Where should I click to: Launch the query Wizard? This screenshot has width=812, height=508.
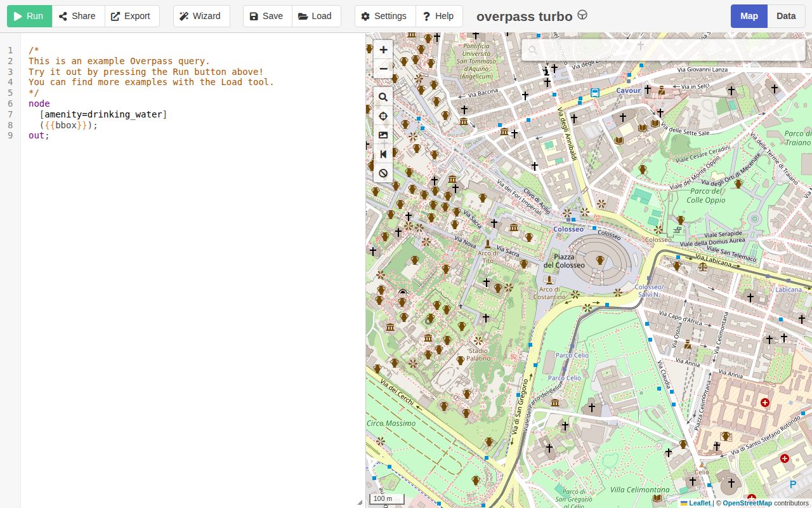[x=200, y=16]
